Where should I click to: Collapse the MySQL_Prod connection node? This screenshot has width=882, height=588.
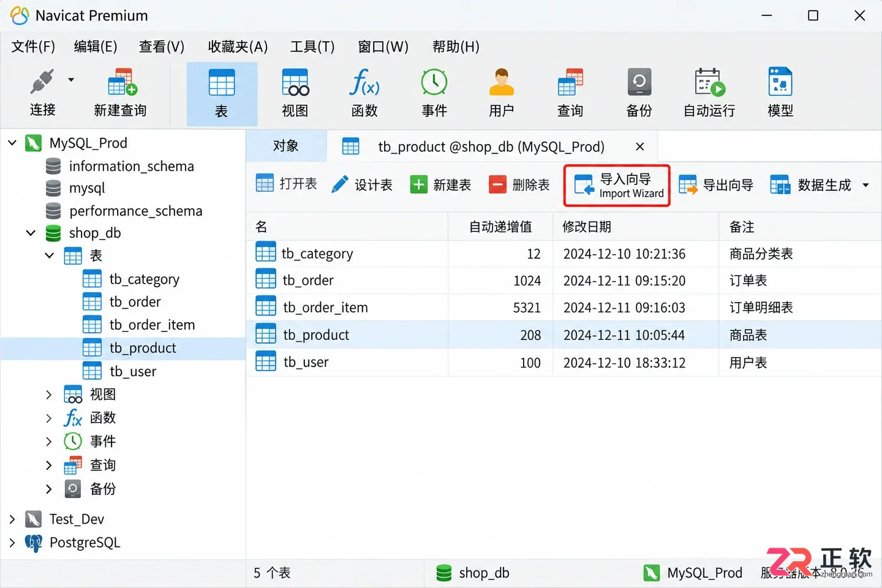12,143
